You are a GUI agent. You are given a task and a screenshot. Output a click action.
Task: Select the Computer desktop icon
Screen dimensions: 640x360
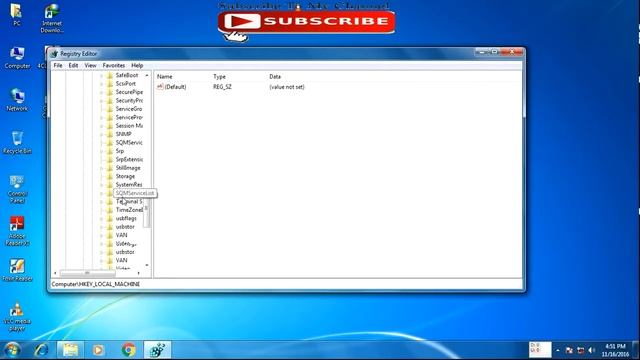click(x=17, y=58)
